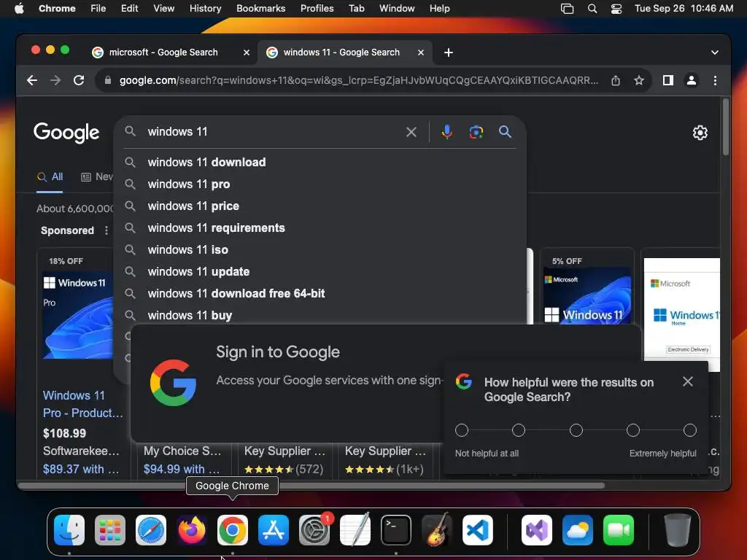Open the Chrome profile avatar
This screenshot has width=747, height=560.
tap(692, 80)
